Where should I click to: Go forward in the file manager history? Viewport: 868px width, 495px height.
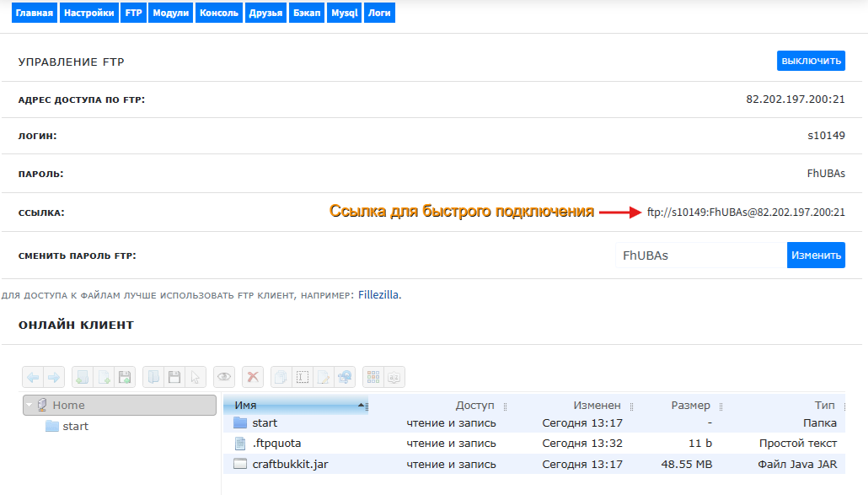coord(54,377)
